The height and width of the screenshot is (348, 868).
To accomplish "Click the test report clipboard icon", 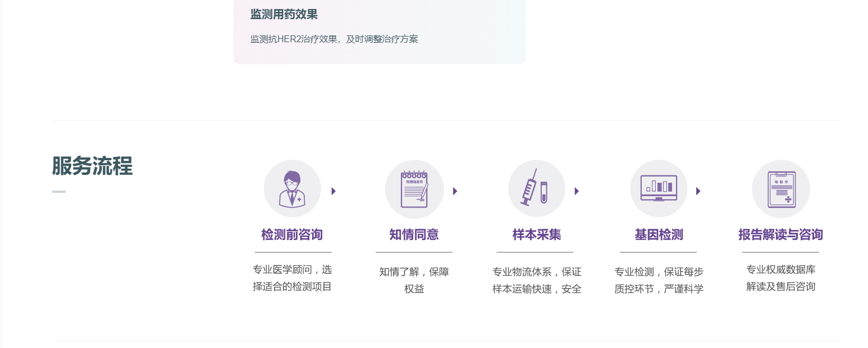I will point(780,189).
